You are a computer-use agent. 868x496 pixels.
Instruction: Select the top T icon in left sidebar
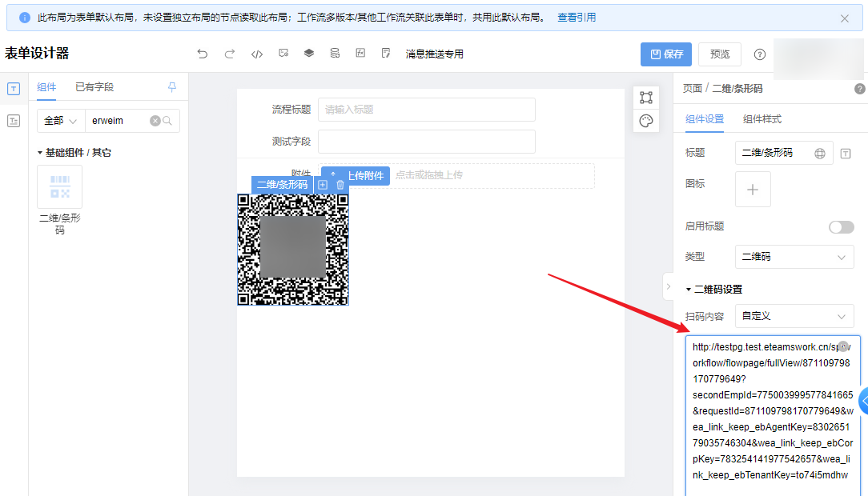click(x=14, y=89)
